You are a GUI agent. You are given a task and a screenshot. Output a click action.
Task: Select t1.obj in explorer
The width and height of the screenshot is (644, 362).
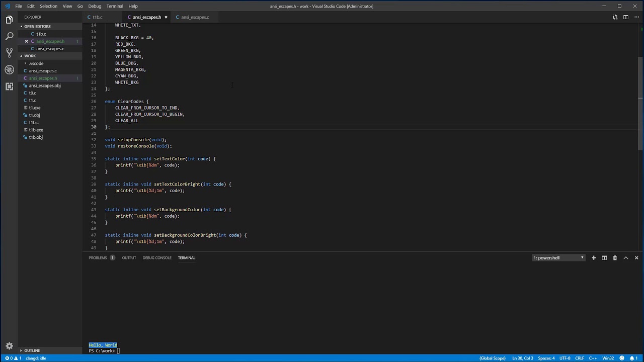click(x=34, y=115)
